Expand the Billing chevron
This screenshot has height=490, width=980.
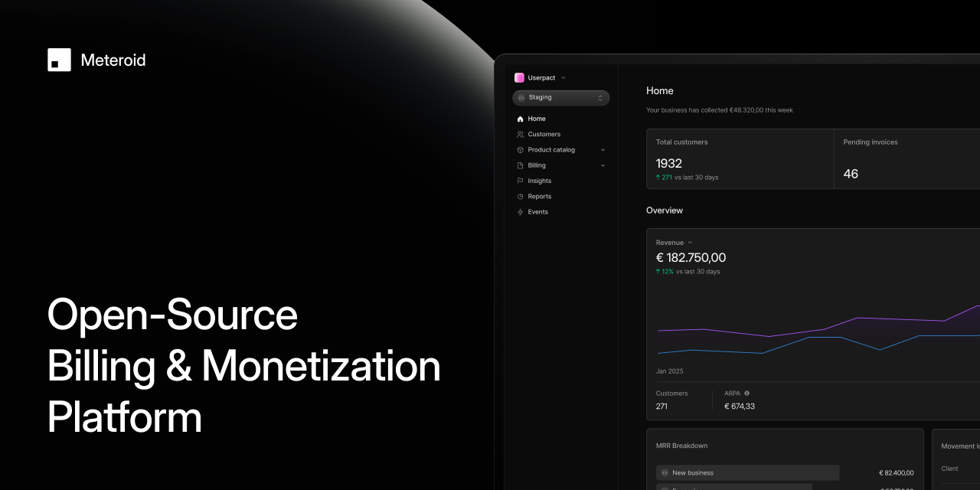coord(603,165)
